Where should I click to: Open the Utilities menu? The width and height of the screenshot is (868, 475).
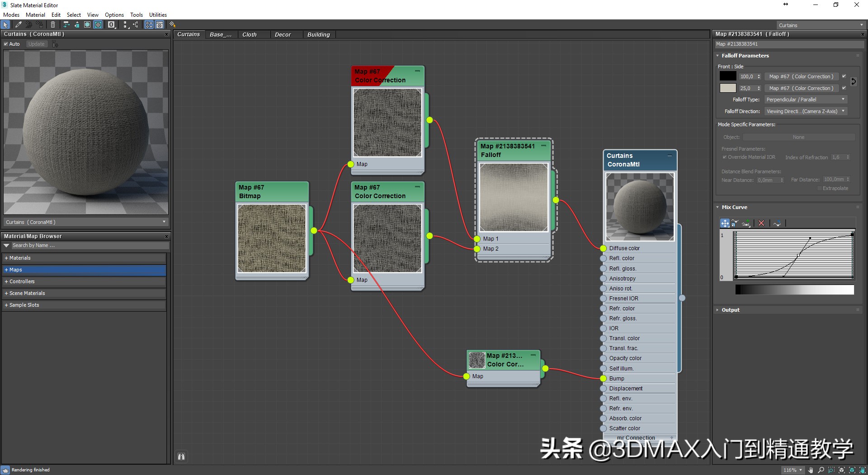pos(158,14)
